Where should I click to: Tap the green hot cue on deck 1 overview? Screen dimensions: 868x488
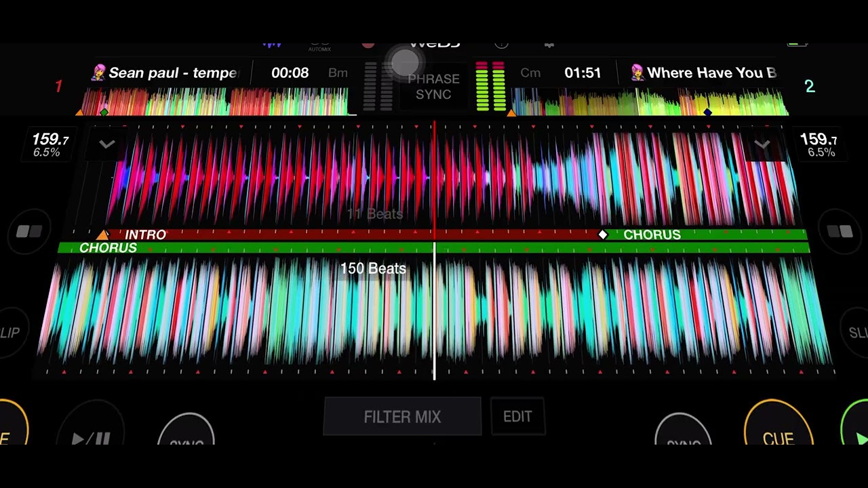[x=104, y=112]
